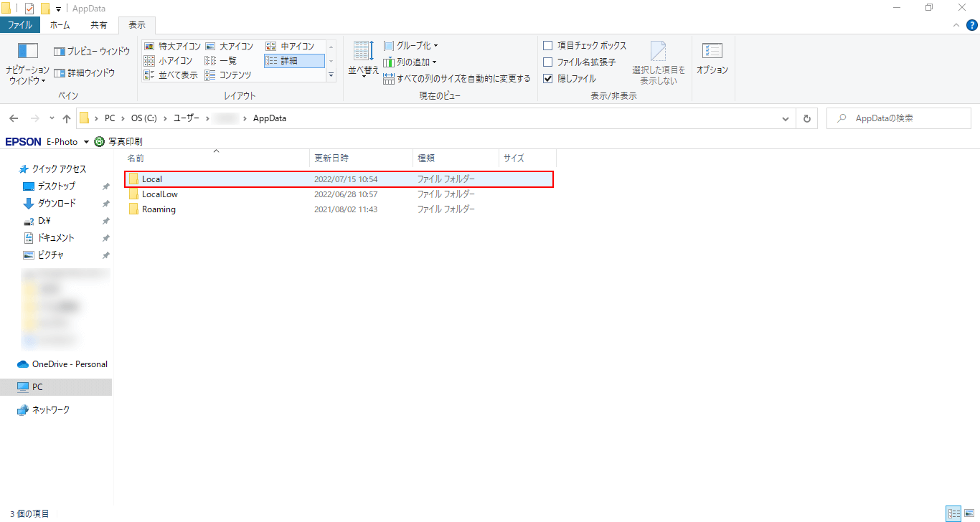Open the グループ化 dropdown

[x=410, y=46]
